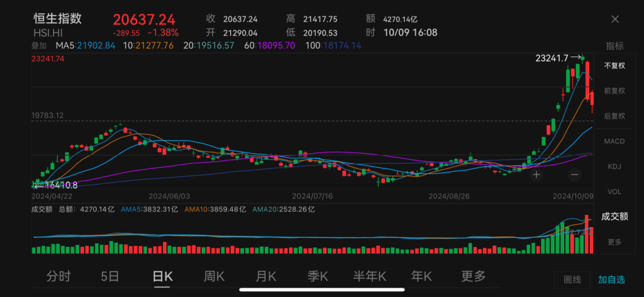Switch sub-chart indicator to MACD
The image size is (644, 297).
(614, 141)
